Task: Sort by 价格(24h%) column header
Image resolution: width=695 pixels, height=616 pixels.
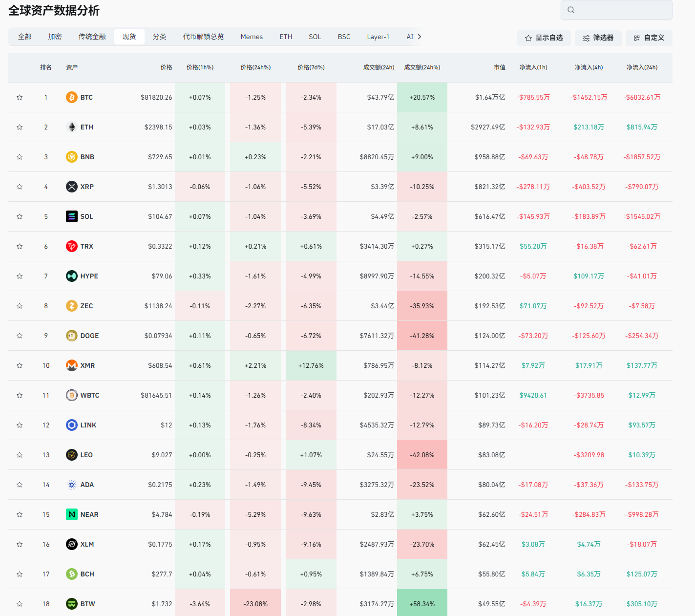Action: coord(255,67)
